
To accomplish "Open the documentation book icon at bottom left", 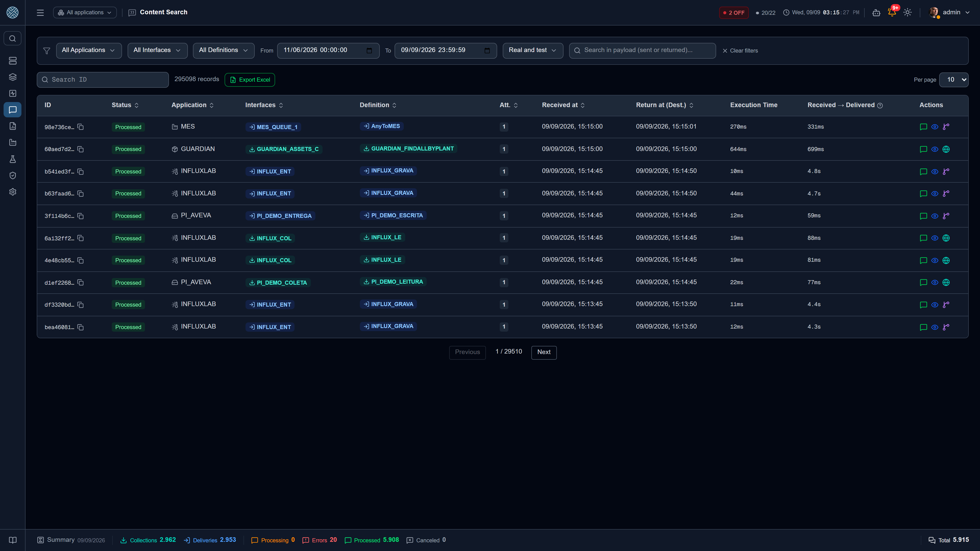I will tap(13, 540).
